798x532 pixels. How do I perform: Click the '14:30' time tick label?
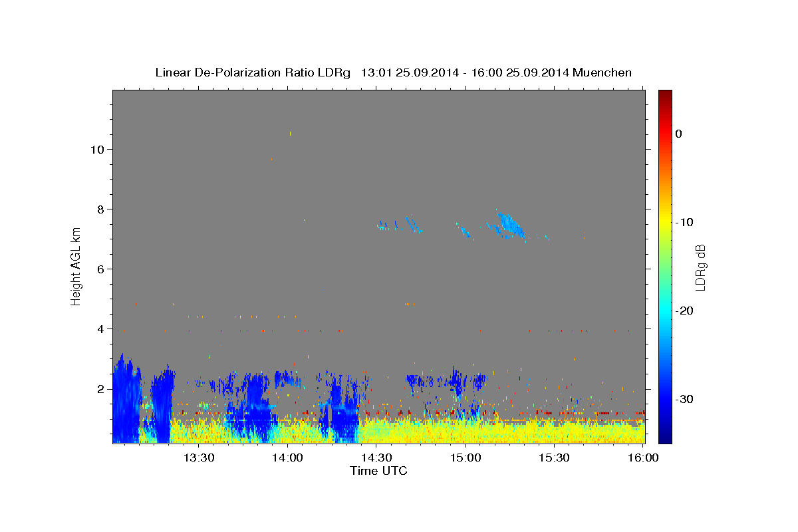click(x=376, y=458)
